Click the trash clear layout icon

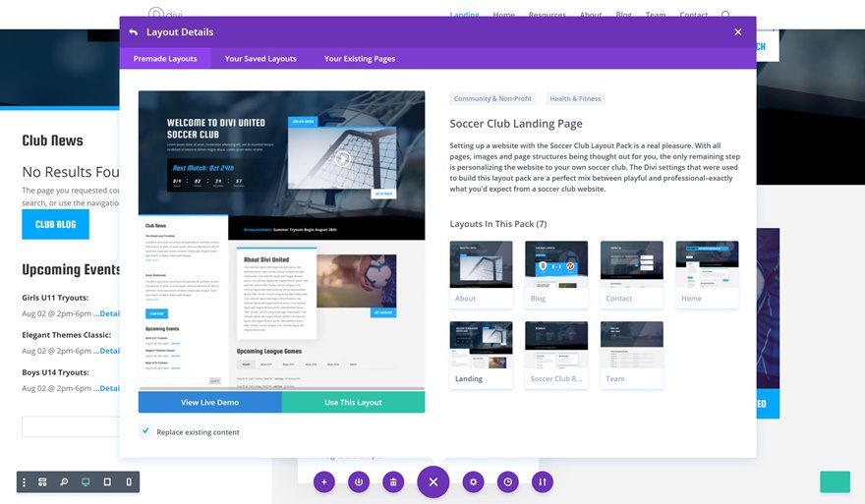coord(393,482)
